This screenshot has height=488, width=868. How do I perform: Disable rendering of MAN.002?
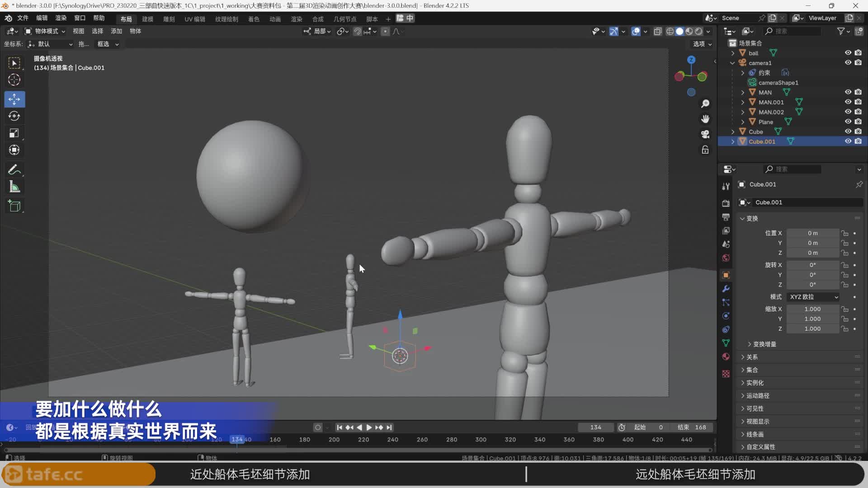858,112
